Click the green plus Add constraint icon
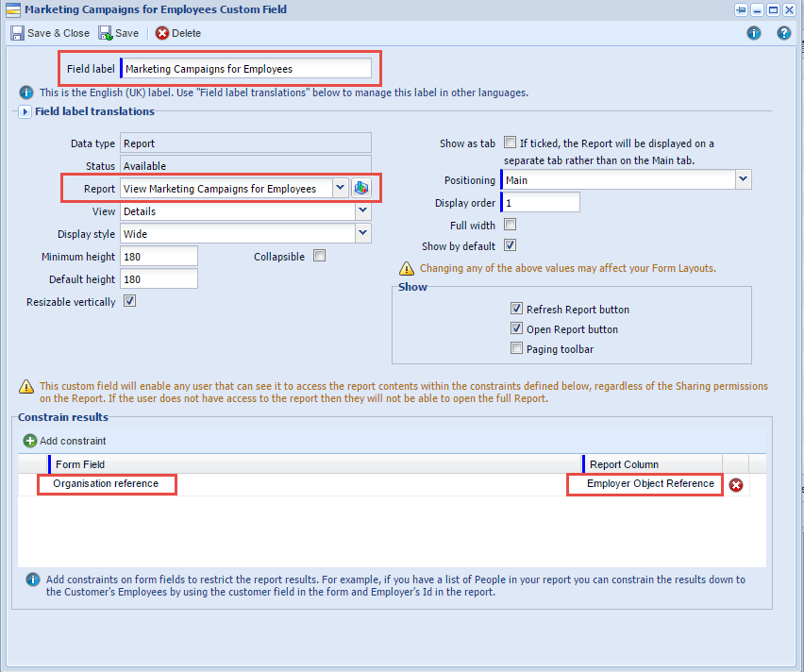Viewport: 804px width, 672px height. click(x=30, y=441)
